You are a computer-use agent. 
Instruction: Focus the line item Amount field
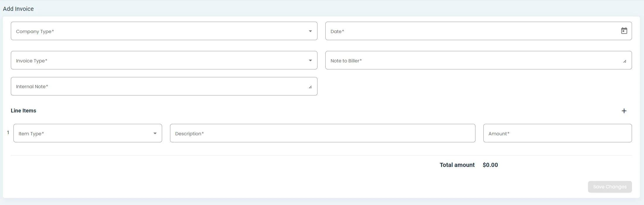click(557, 133)
